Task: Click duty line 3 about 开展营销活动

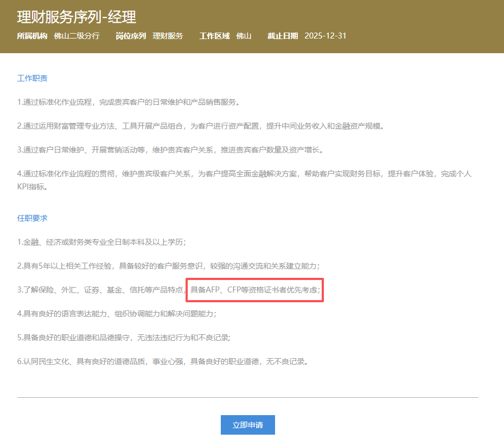Action: 170,150
